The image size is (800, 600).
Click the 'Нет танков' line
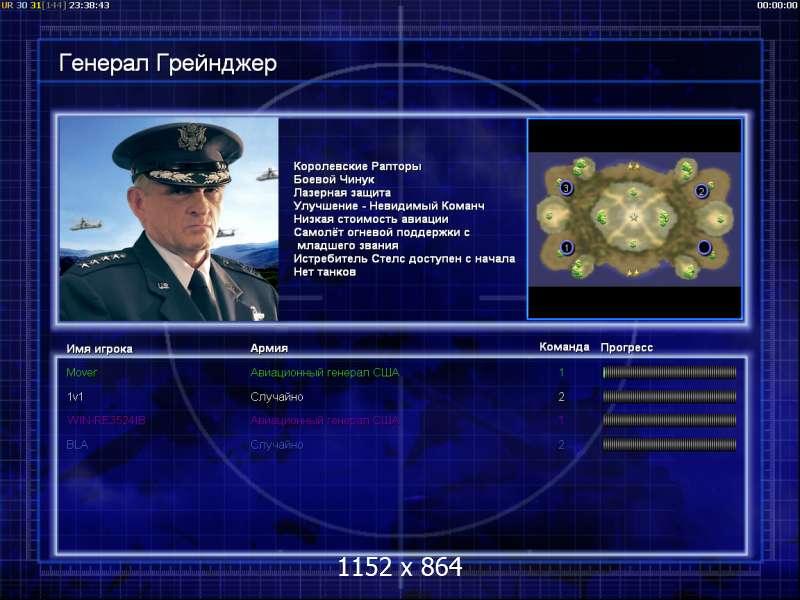(324, 272)
